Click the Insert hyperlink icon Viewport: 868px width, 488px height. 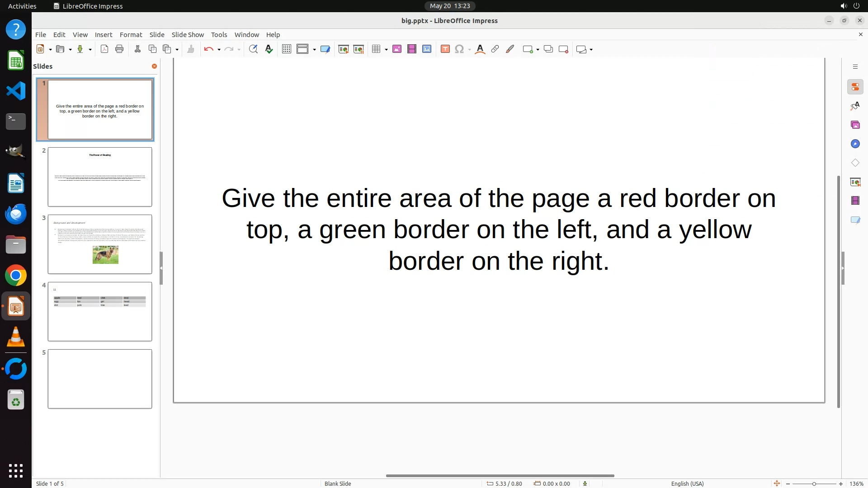(x=495, y=49)
